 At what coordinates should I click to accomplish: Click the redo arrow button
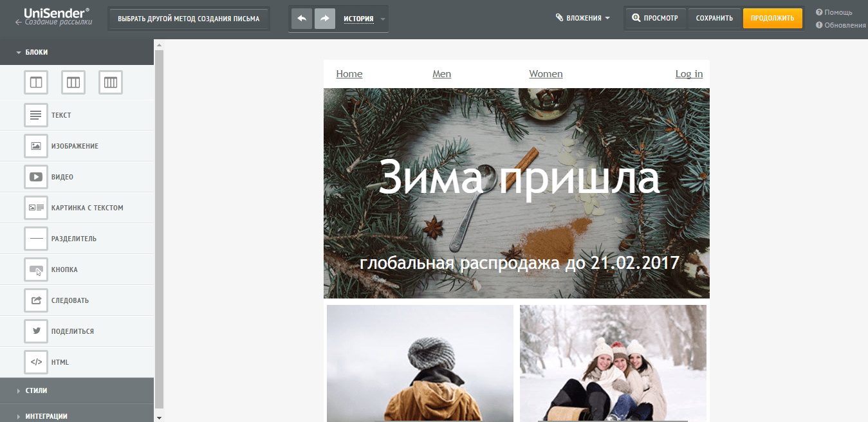[325, 19]
